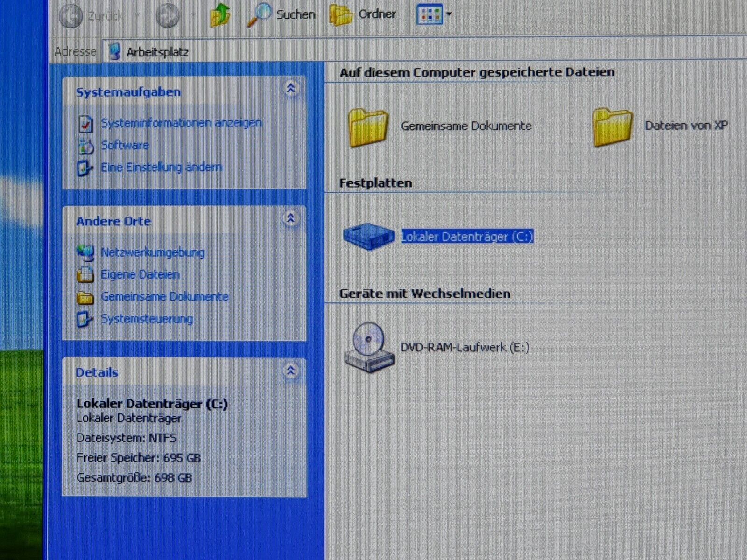This screenshot has width=747, height=560.
Task: Open Eigene Dateien link
Action: coord(140,274)
